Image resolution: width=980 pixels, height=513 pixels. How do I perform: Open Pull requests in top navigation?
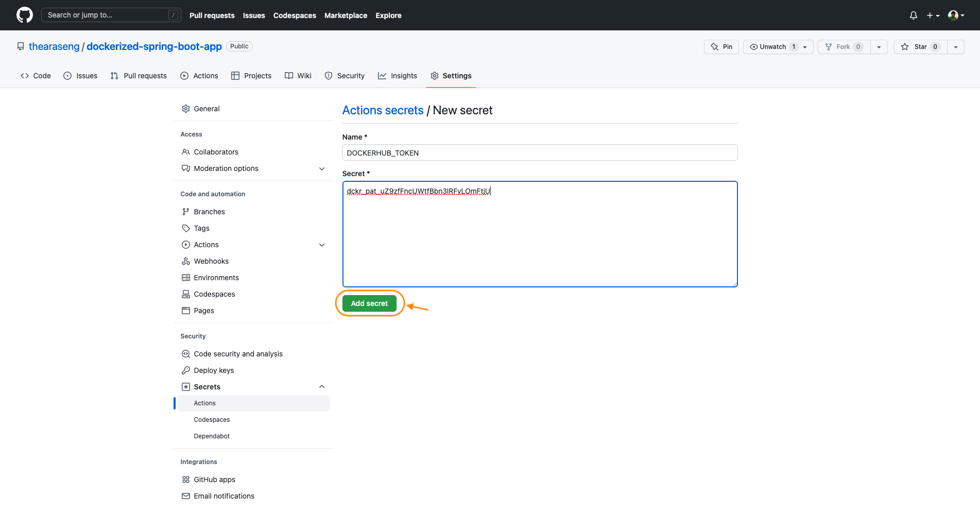click(212, 15)
